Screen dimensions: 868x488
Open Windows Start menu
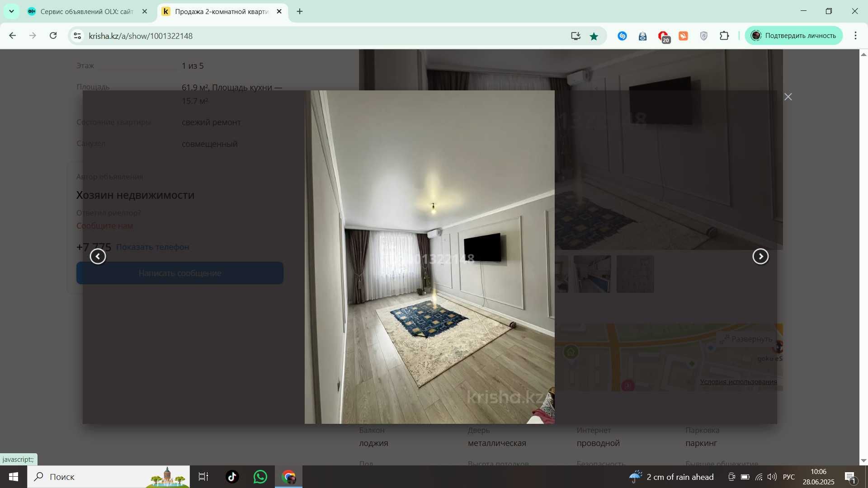coord(13,477)
